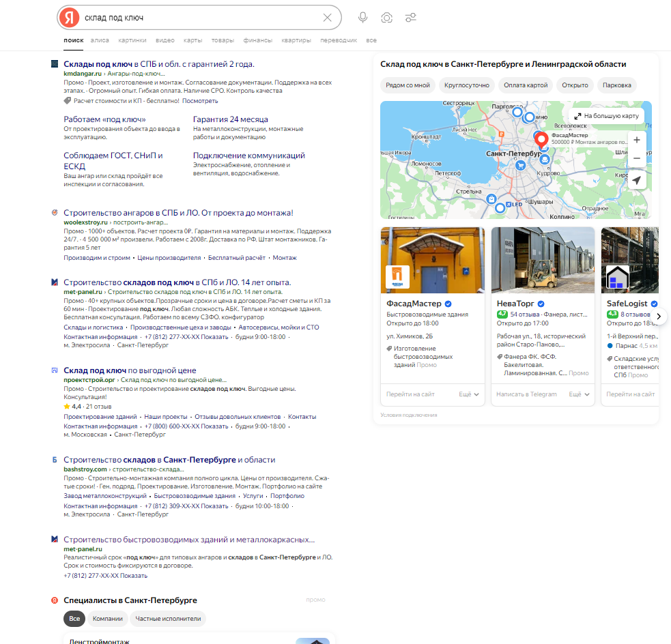Screen dimensions: 671x644
Task: Toggle 'Рядом со мной' filter chip
Action: [x=408, y=85]
